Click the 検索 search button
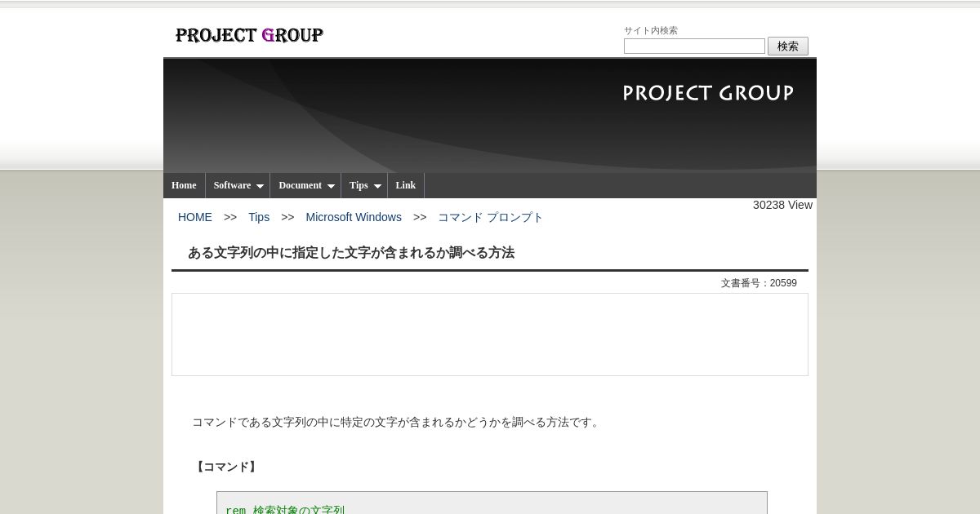Image resolution: width=980 pixels, height=514 pixels. [x=788, y=47]
